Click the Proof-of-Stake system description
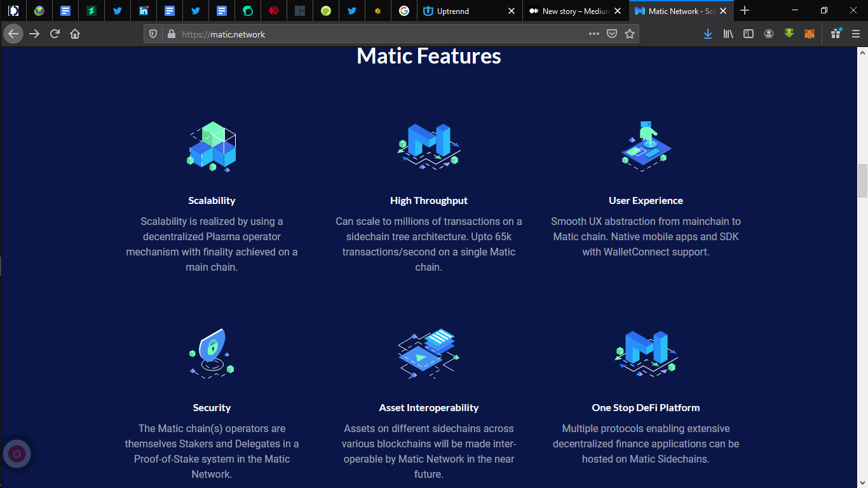Screen dimensions: 868x488 point(212,452)
